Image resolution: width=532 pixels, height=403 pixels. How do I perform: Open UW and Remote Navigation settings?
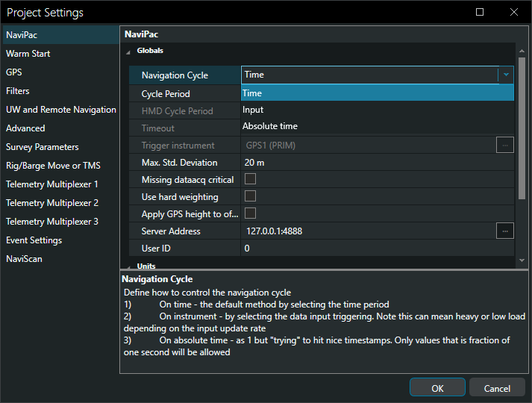(x=60, y=110)
